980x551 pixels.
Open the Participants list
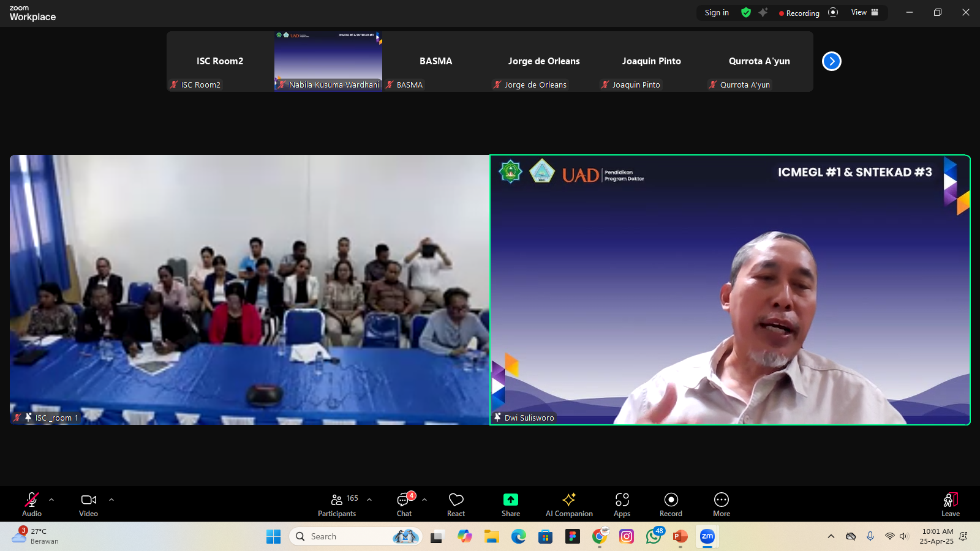tap(337, 504)
